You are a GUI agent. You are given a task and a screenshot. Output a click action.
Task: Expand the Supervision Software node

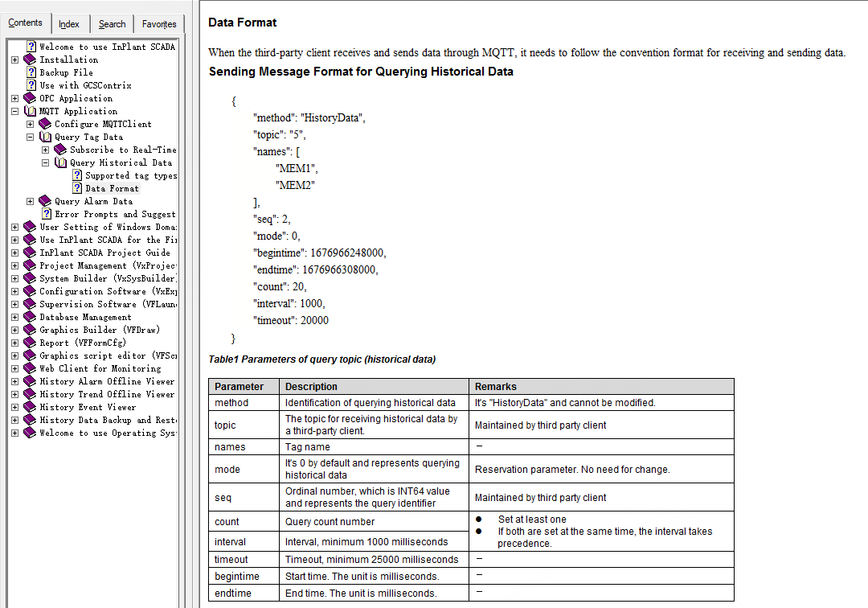pos(15,305)
